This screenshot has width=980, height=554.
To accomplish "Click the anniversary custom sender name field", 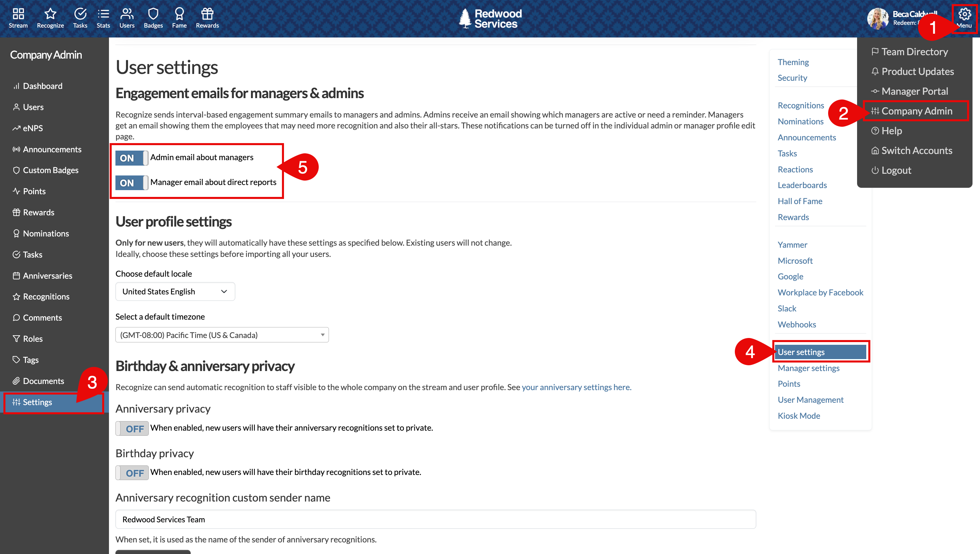I will coord(436,519).
